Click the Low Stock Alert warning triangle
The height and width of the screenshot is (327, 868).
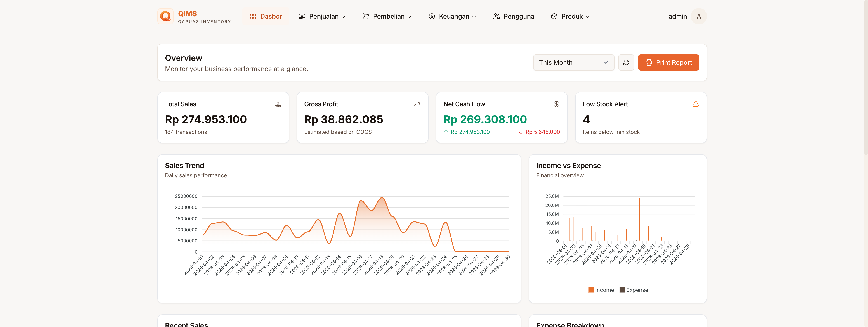click(x=696, y=104)
